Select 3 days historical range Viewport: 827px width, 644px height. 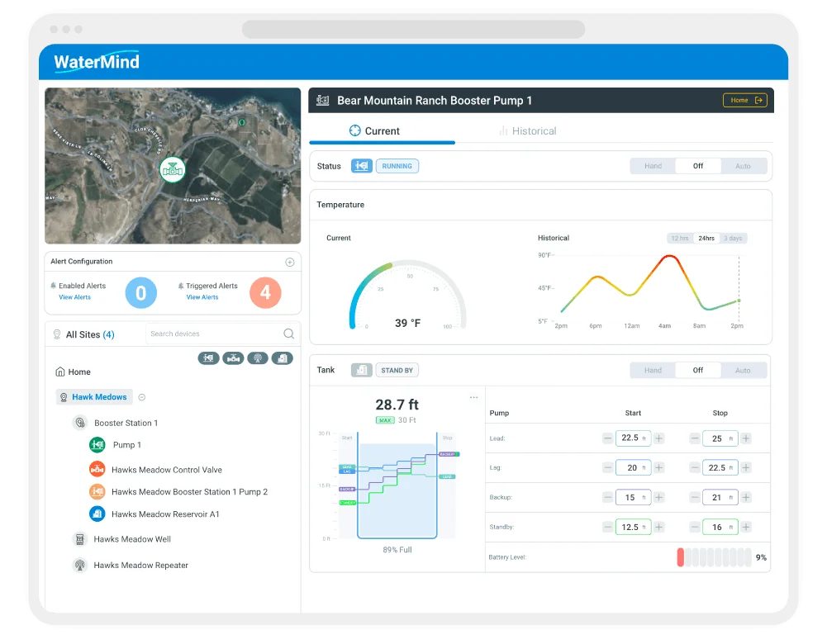point(733,239)
